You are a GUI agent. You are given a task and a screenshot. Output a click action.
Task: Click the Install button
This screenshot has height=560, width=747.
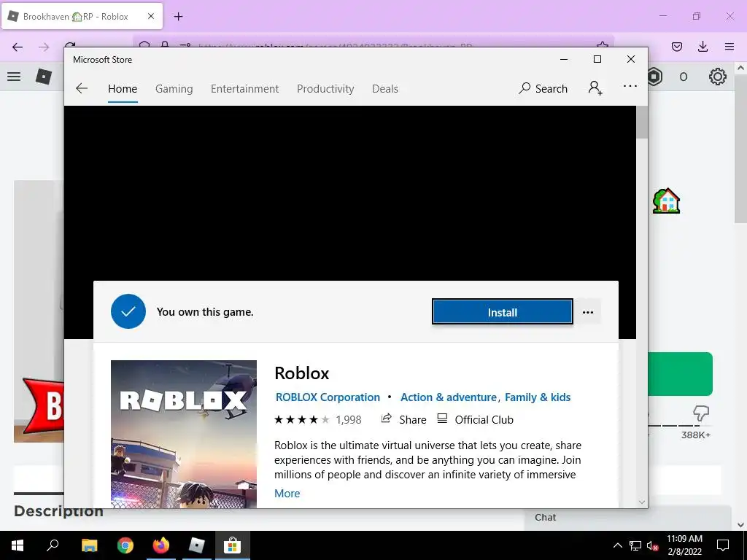tap(502, 312)
